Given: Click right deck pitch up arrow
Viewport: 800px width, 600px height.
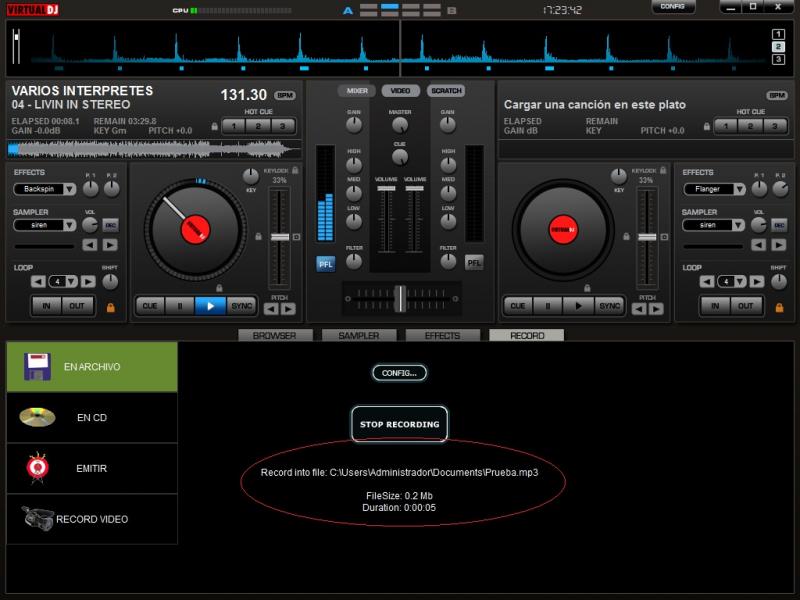Looking at the screenshot, I should tap(656, 309).
